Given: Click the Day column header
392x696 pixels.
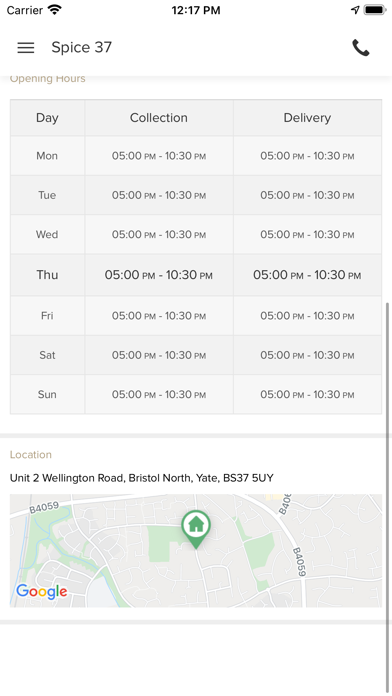Looking at the screenshot, I should click(47, 118).
